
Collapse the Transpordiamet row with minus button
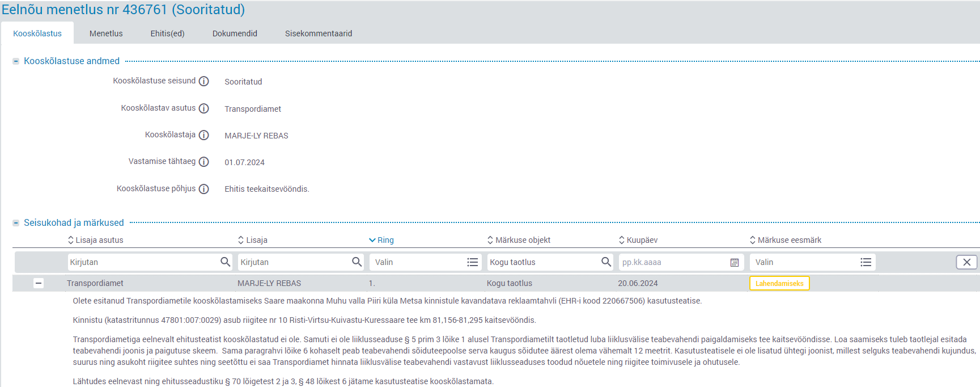pyautogui.click(x=39, y=283)
